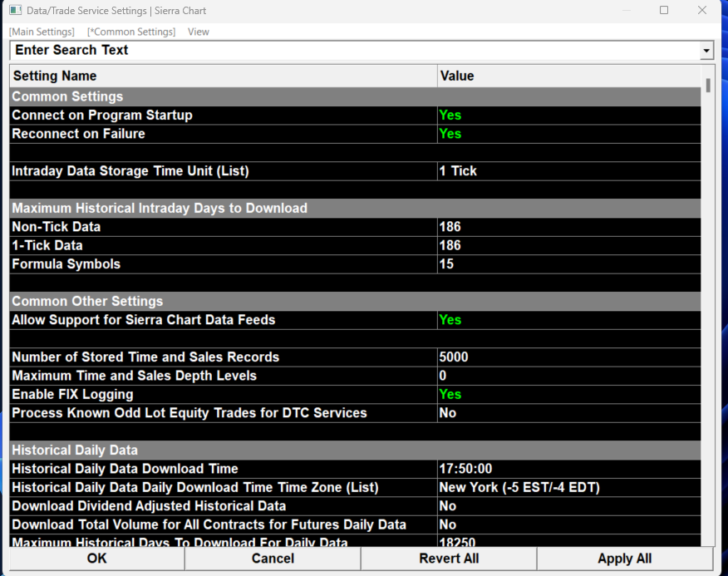The width and height of the screenshot is (728, 576).
Task: Select Number of Stored Time and Sales Records label
Action: pos(145,357)
